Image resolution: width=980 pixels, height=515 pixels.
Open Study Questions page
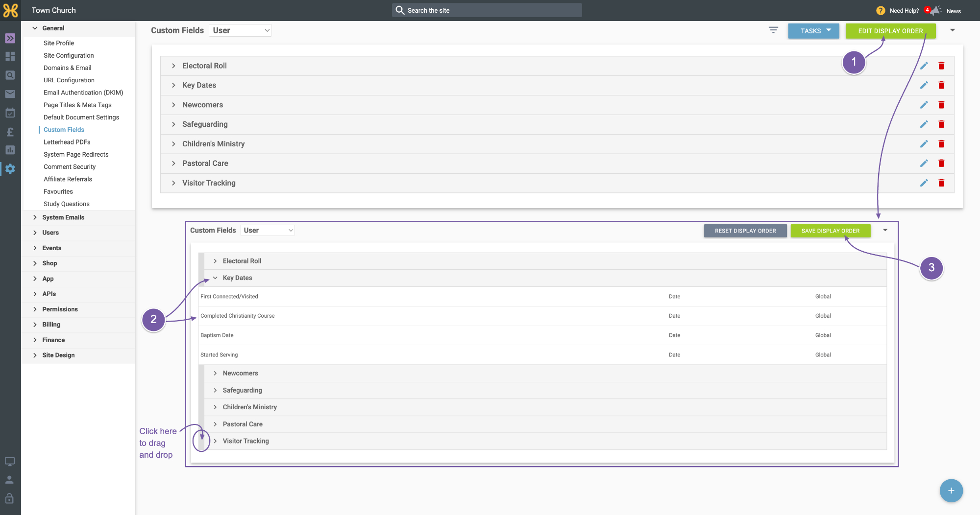click(67, 204)
